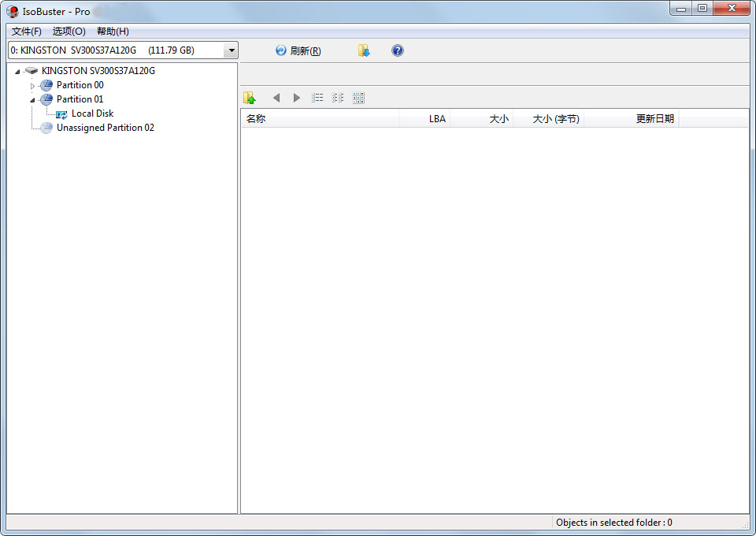Click the blue refresh icon on the toolbar

point(280,50)
